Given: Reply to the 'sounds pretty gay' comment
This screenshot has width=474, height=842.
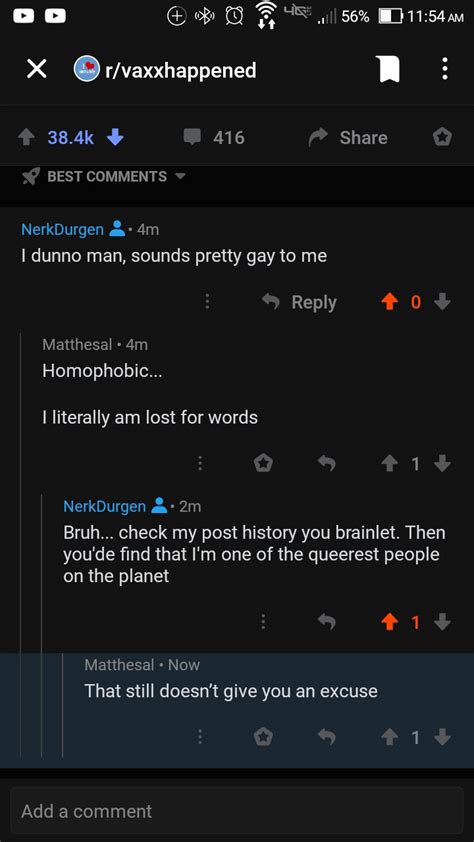Looking at the screenshot, I should click(299, 302).
